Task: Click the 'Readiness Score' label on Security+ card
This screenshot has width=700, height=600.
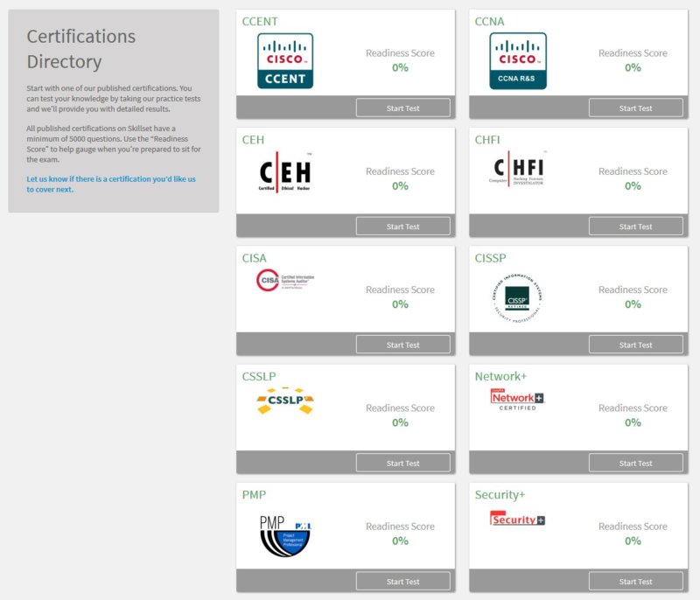Action: [633, 527]
